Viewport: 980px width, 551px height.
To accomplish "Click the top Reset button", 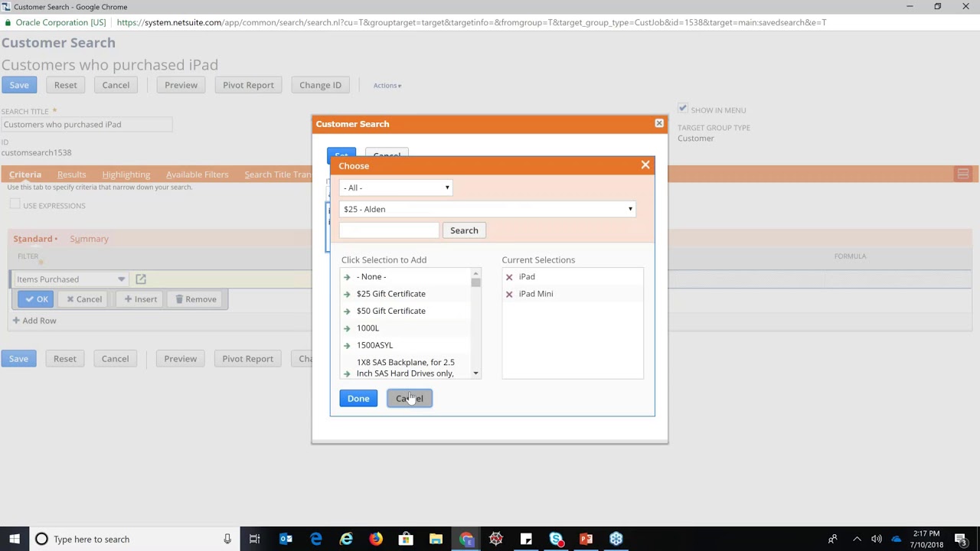I will tap(65, 85).
